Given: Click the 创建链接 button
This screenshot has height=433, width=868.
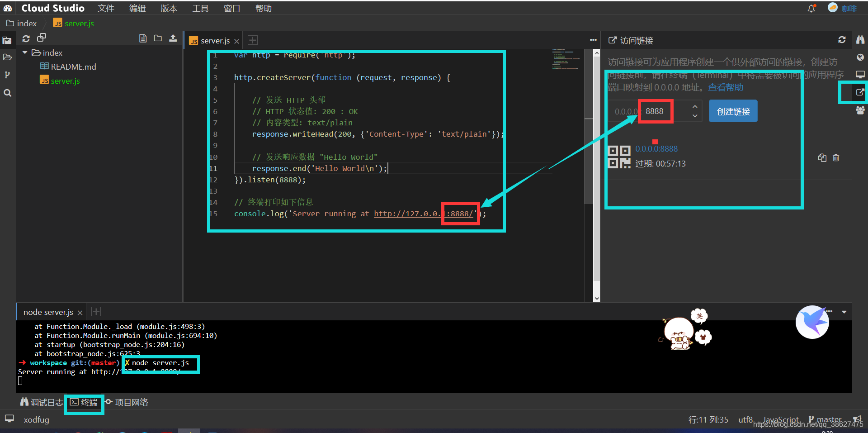Looking at the screenshot, I should pos(733,111).
